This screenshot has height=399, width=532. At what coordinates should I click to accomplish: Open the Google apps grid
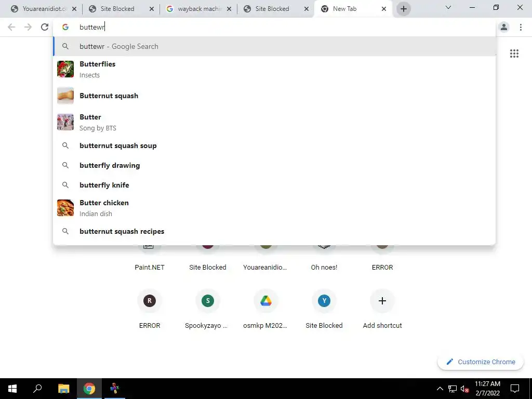[x=514, y=54]
